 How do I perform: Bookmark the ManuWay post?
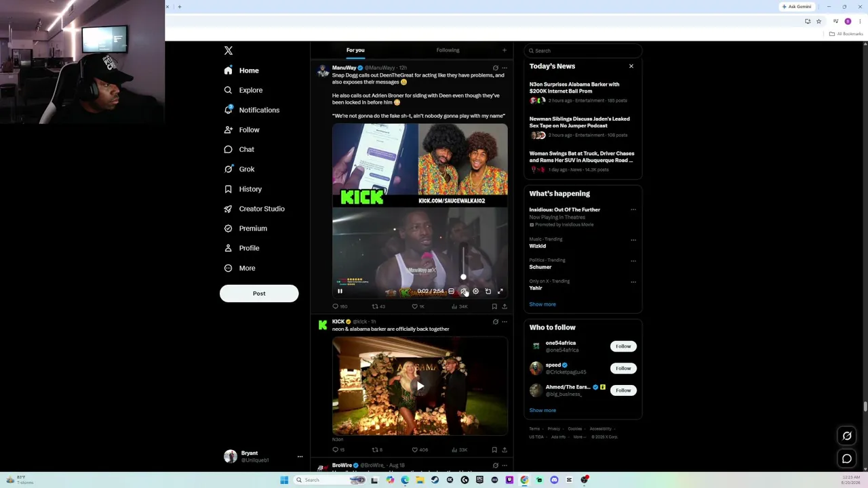[494, 306]
